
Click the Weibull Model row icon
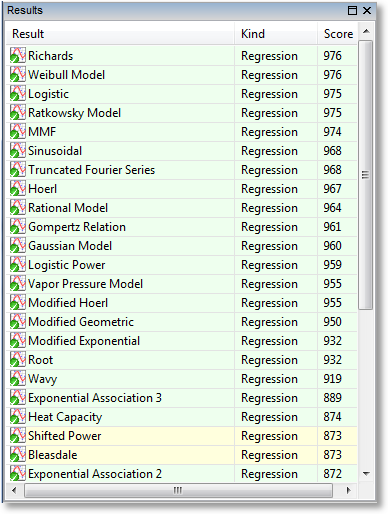point(18,74)
